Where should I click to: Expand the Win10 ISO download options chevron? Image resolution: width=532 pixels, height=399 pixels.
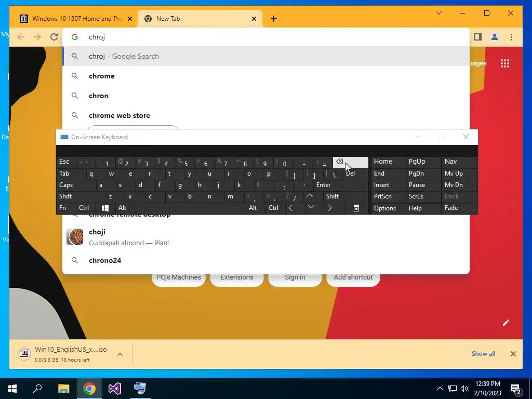coord(120,354)
